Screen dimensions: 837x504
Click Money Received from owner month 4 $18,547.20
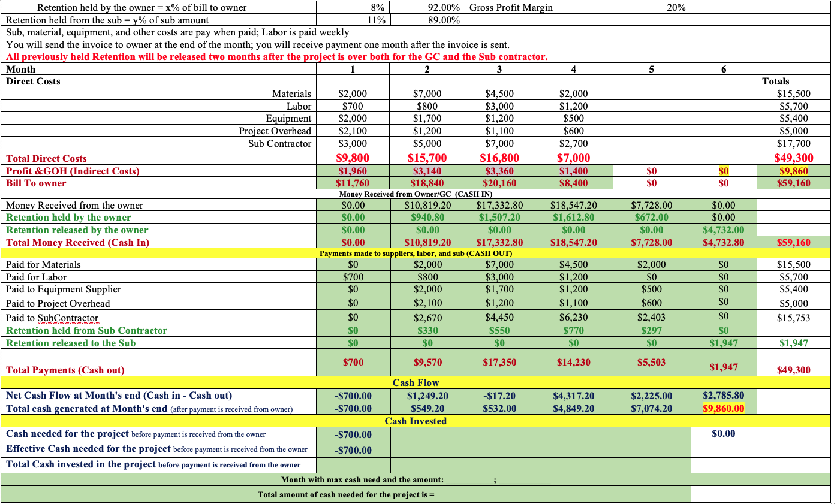pos(573,205)
